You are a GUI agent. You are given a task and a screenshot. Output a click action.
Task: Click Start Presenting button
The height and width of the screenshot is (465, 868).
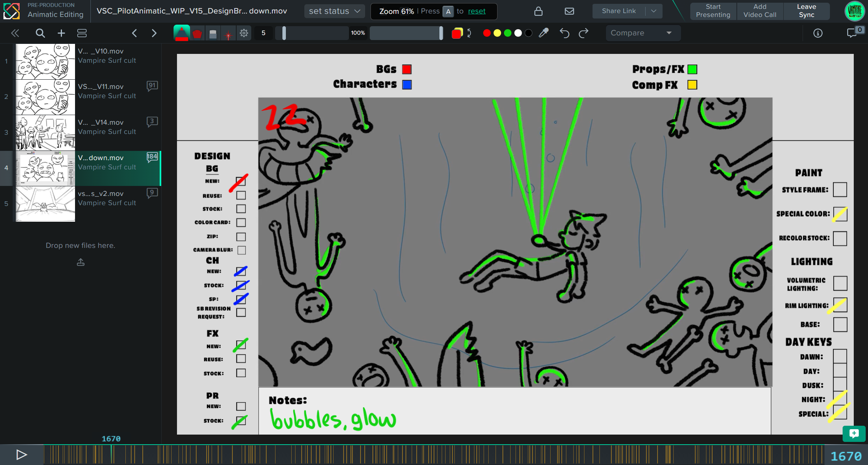(713, 11)
